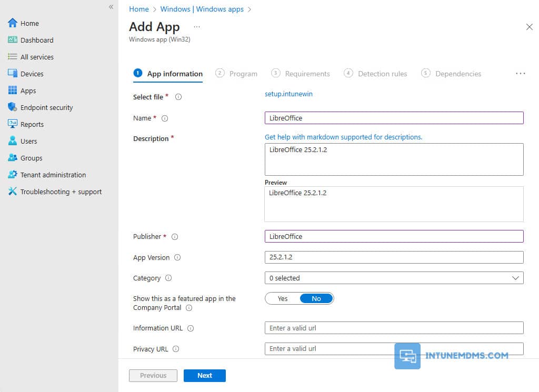Image resolution: width=539 pixels, height=392 pixels.
Task: Click the Information URL field
Action: [x=394, y=328]
